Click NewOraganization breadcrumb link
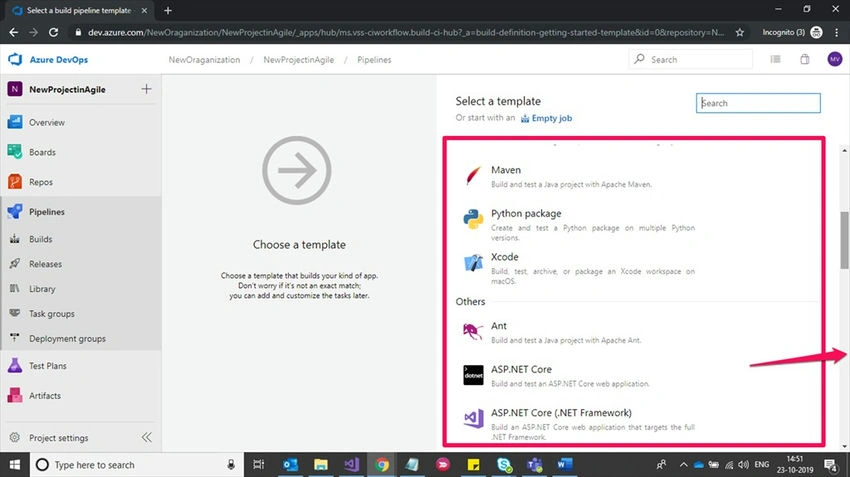850x477 pixels. tap(204, 60)
